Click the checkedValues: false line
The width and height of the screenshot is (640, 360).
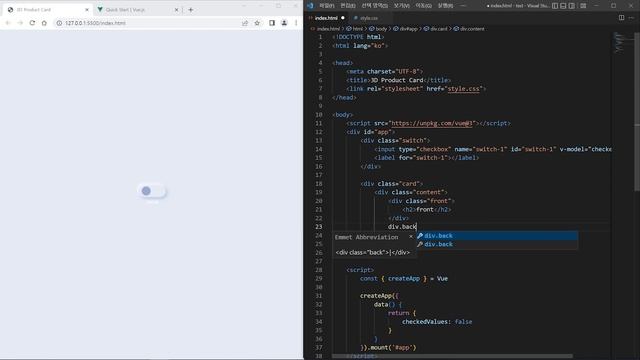[437, 322]
